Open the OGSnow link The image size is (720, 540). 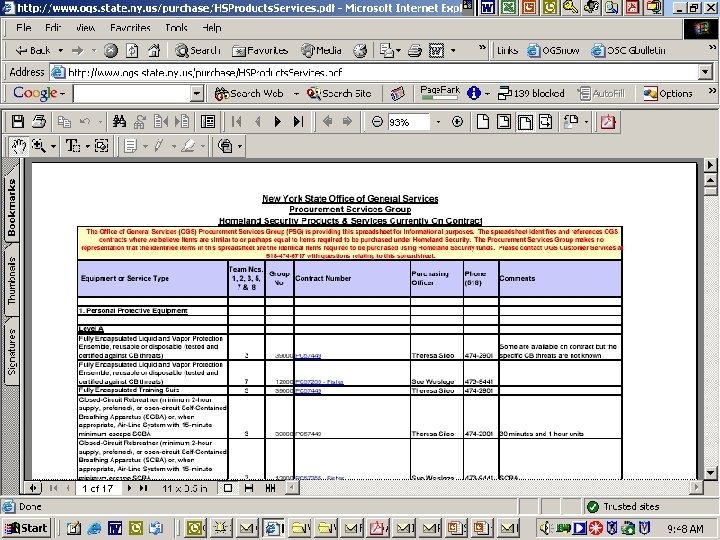(x=553, y=51)
